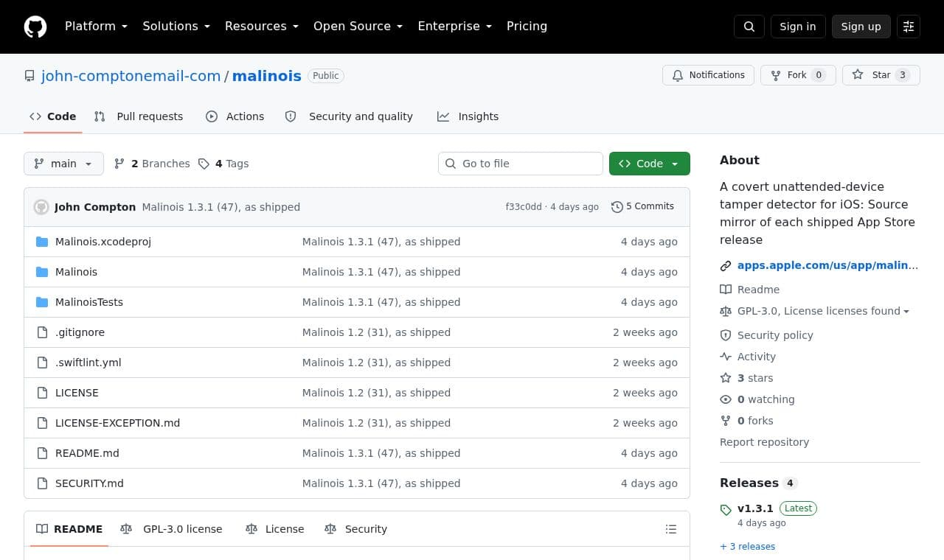Fork the repository
The image size is (944, 560).
(x=798, y=75)
